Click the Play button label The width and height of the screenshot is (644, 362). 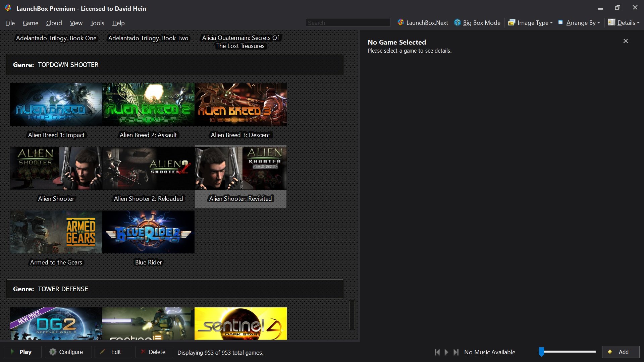click(x=25, y=352)
